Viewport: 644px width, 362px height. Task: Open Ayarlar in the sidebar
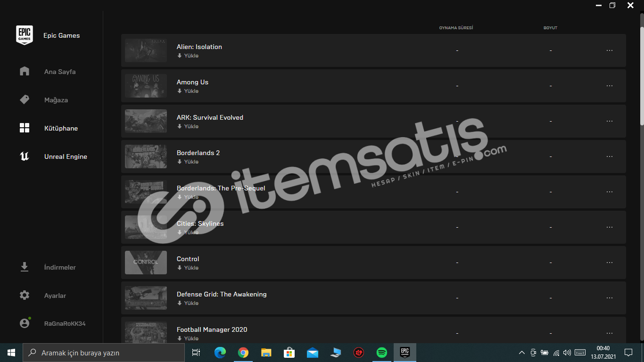point(55,296)
